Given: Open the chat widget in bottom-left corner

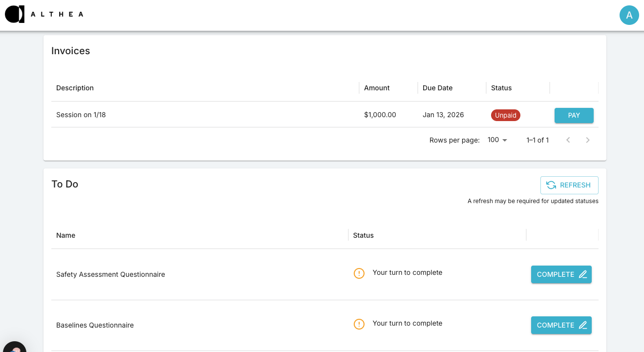Looking at the screenshot, I should coord(14,348).
